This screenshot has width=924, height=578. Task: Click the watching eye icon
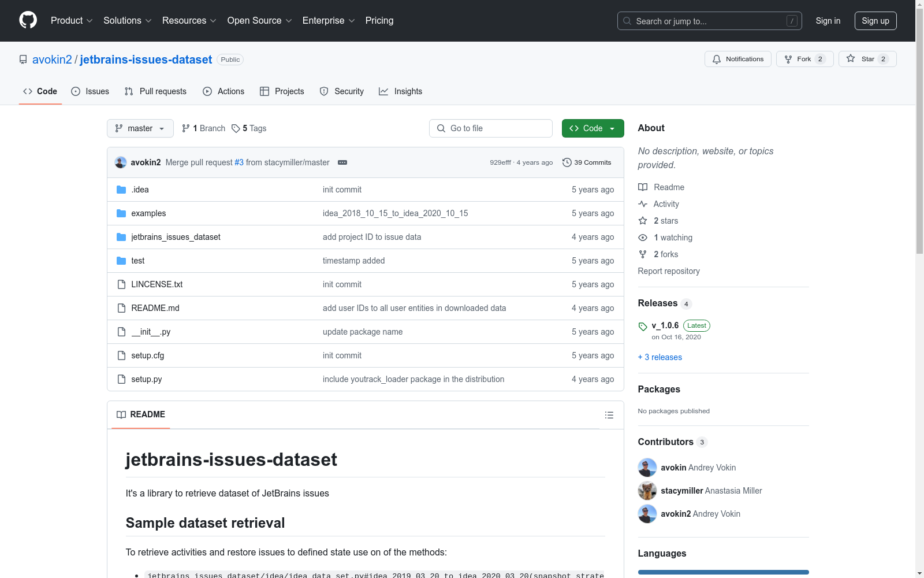click(643, 238)
